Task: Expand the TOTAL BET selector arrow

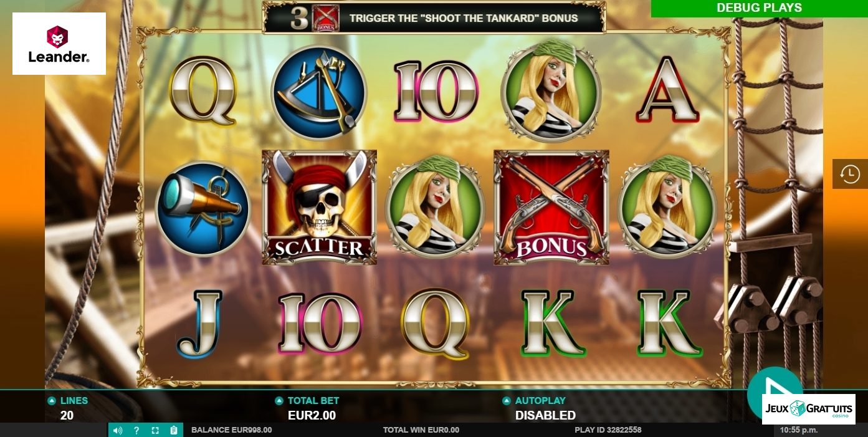Action: [x=279, y=401]
